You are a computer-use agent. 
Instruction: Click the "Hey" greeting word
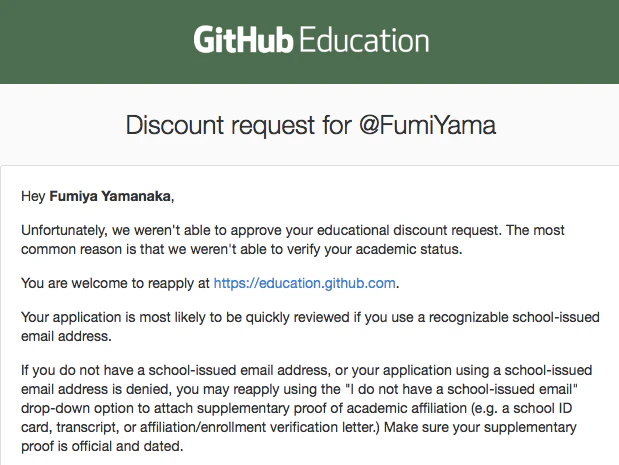point(33,196)
